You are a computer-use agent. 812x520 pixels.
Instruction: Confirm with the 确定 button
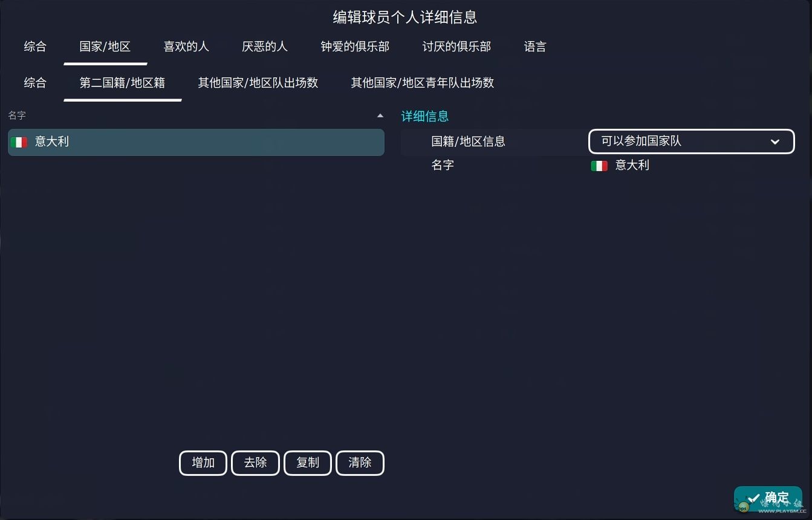coord(768,498)
